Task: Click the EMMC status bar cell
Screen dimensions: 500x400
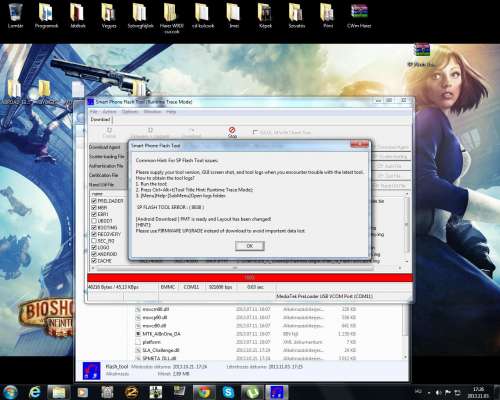Action: pos(168,287)
